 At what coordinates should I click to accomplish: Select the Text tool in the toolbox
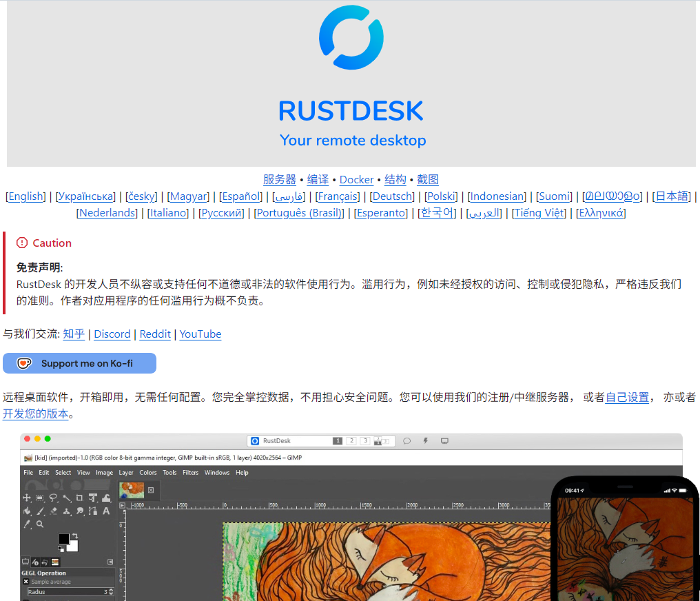click(106, 511)
